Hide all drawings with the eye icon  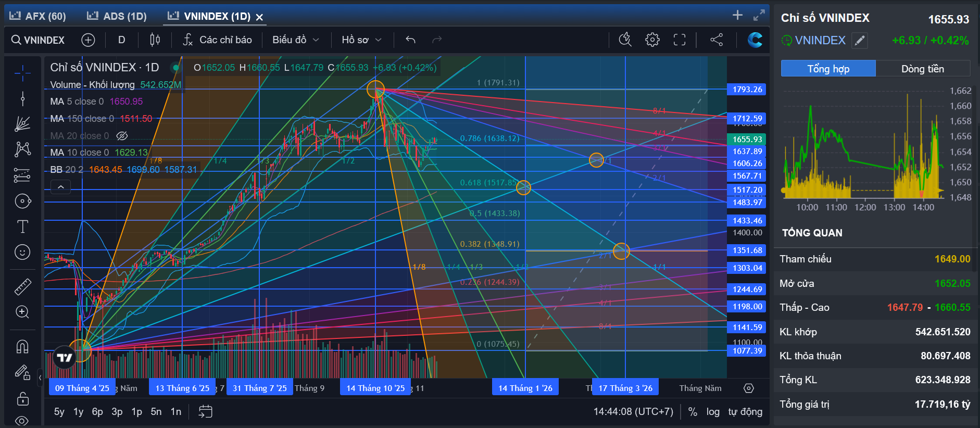(x=22, y=420)
